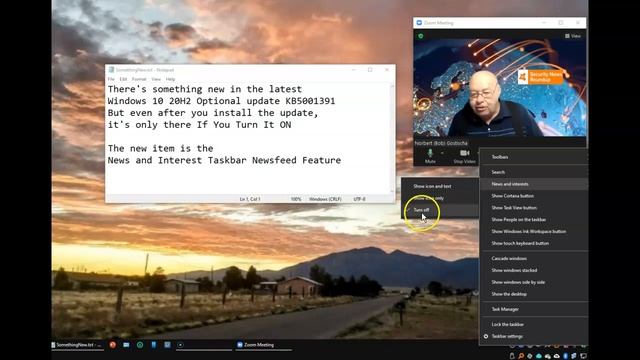Switch to SomethingNew.txt taskbar button

[x=78, y=345]
